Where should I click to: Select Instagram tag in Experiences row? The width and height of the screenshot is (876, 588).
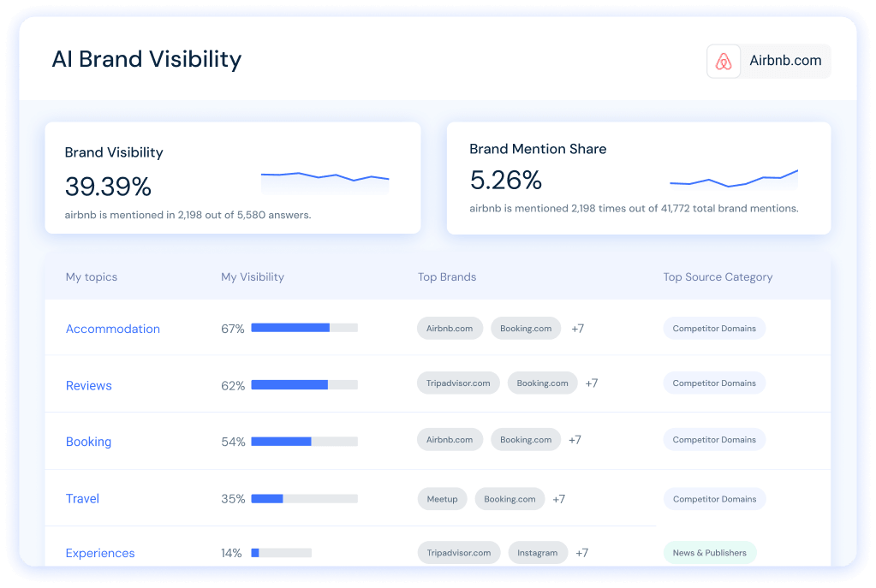click(x=538, y=552)
